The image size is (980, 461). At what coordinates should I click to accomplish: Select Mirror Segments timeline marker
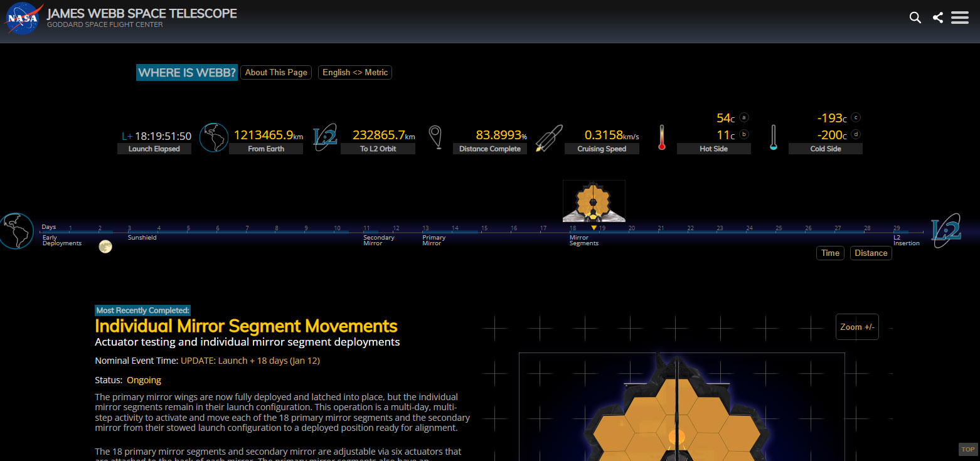[583, 240]
